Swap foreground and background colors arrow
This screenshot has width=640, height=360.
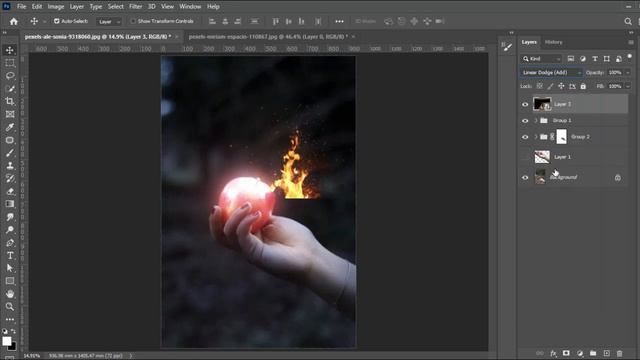[x=13, y=331]
